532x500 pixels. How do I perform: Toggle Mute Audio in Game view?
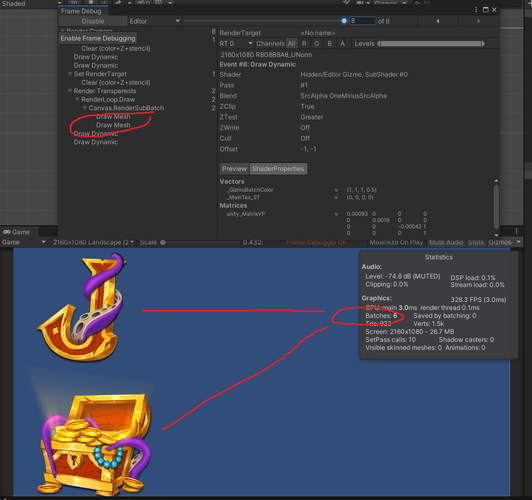click(x=446, y=242)
